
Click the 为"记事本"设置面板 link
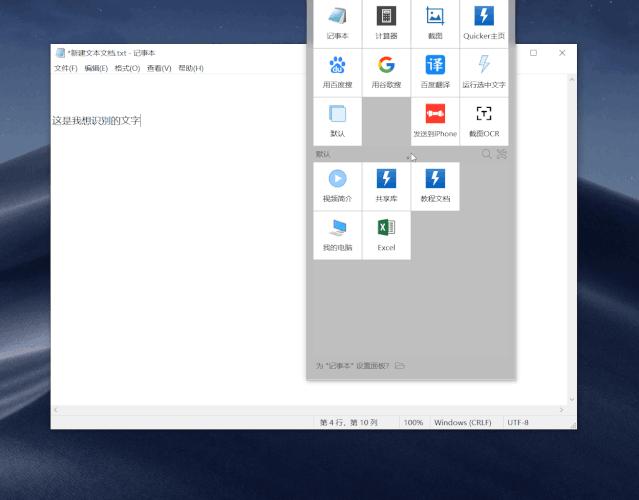352,366
